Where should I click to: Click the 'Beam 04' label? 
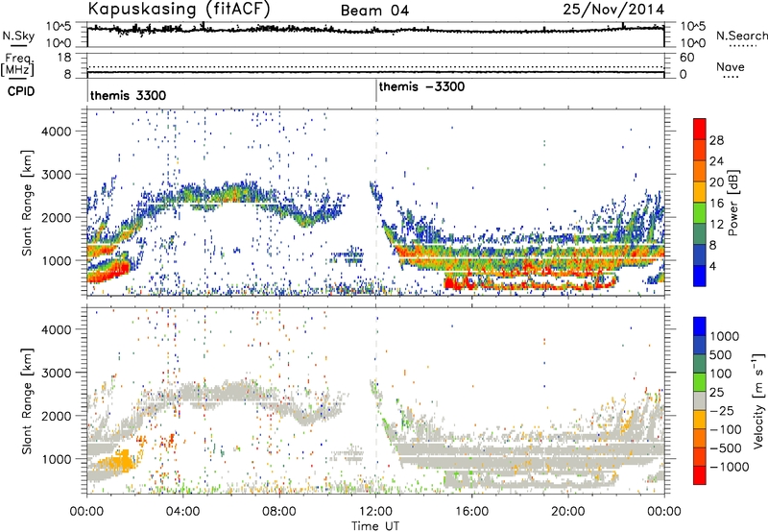tap(374, 11)
